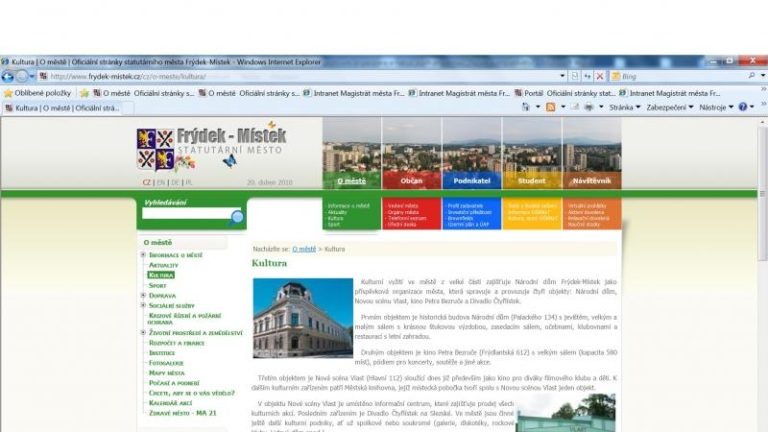Switch language to EN

[161, 182]
